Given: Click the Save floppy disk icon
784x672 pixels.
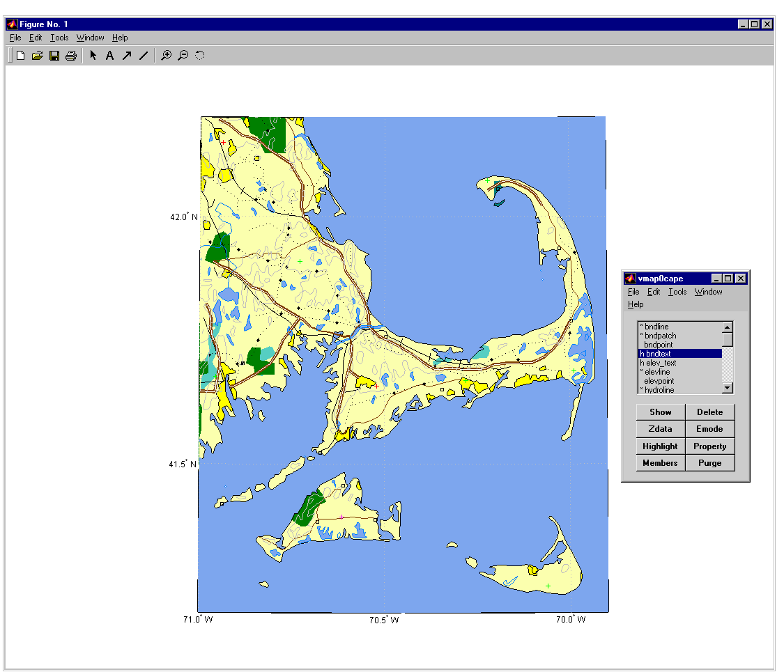Looking at the screenshot, I should (x=54, y=56).
